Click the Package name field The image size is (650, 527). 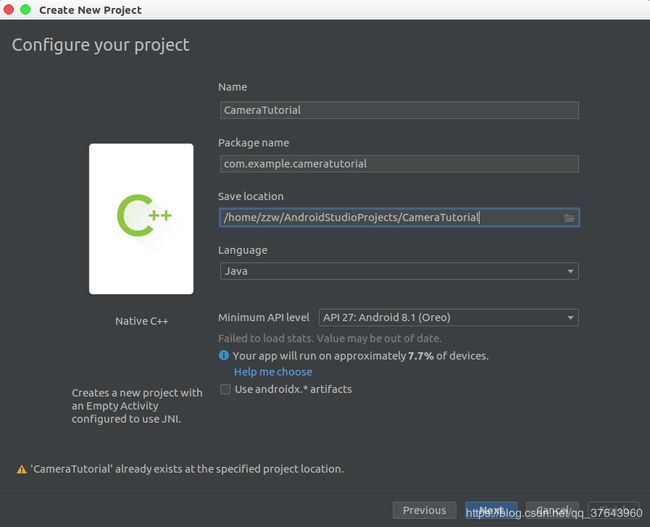coord(399,164)
